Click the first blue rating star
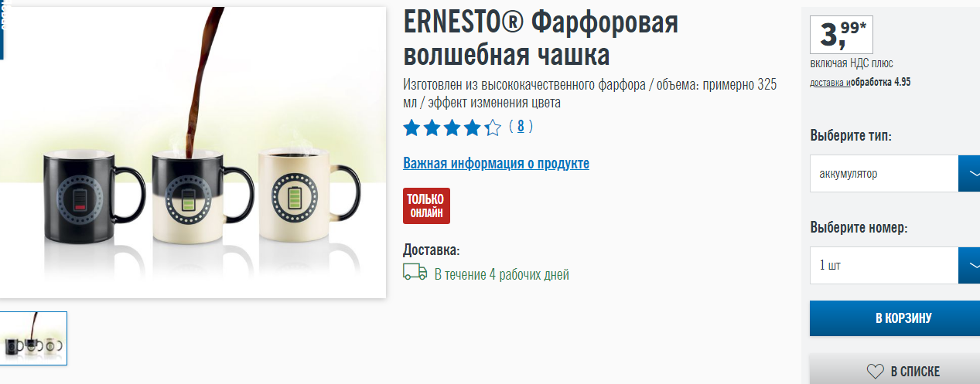Image resolution: width=980 pixels, height=384 pixels. [x=411, y=127]
